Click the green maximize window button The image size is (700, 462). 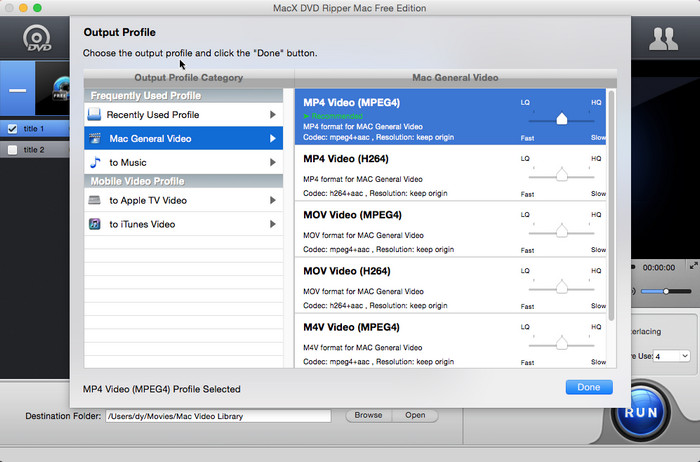pos(38,8)
